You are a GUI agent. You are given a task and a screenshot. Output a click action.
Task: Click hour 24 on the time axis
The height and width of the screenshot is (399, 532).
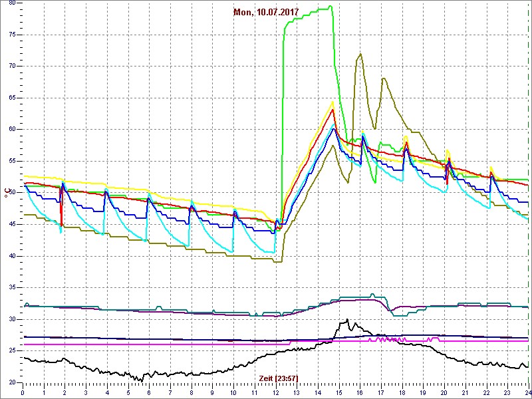[x=528, y=392]
